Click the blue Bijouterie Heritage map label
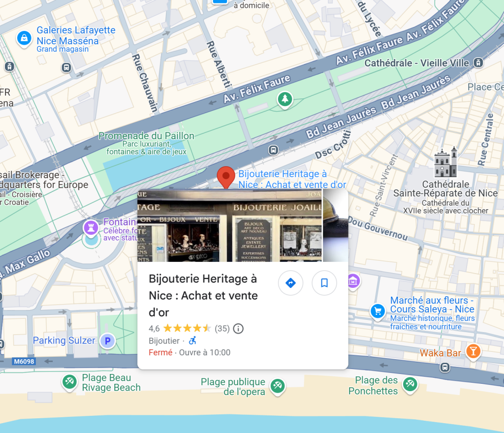This screenshot has width=504, height=433. (x=292, y=179)
